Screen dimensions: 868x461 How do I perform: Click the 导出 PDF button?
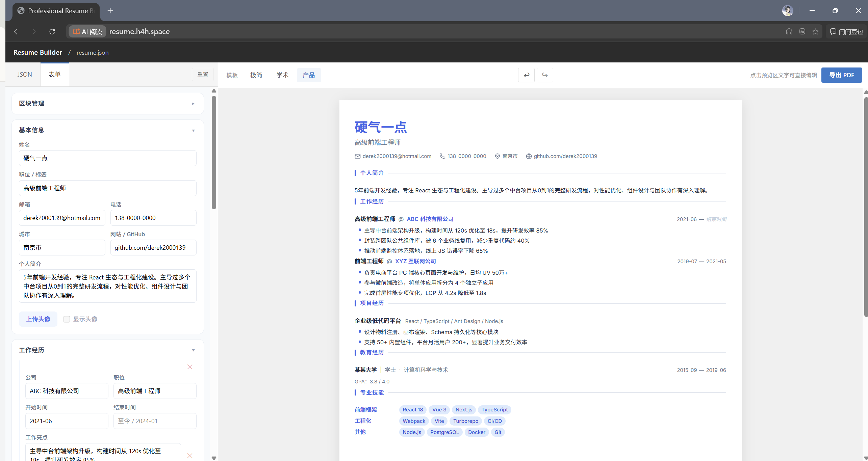click(841, 75)
